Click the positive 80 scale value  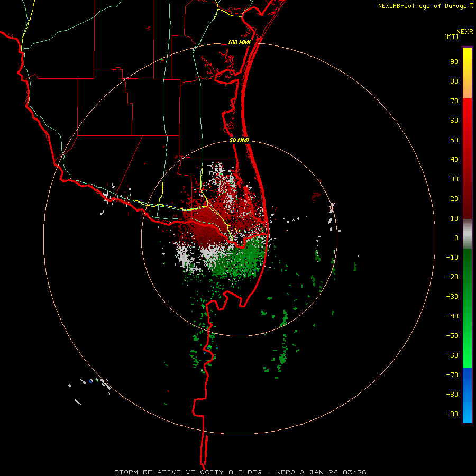pyautogui.click(x=454, y=81)
